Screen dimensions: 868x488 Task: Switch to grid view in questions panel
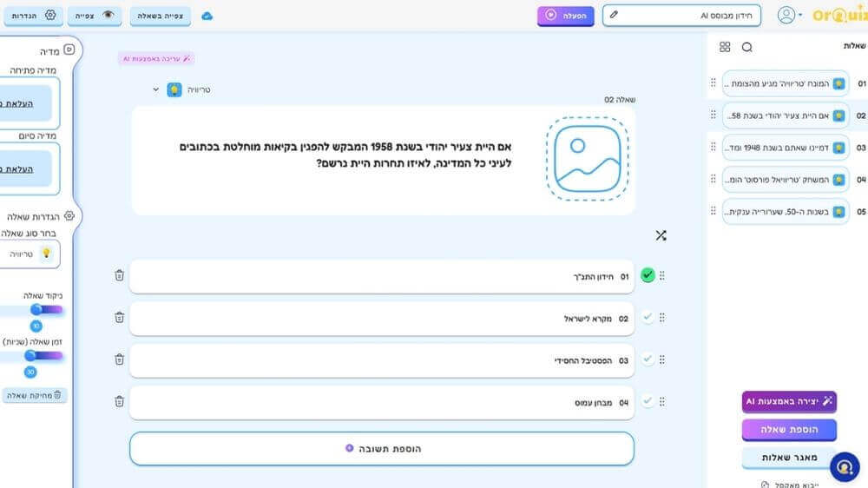(725, 47)
